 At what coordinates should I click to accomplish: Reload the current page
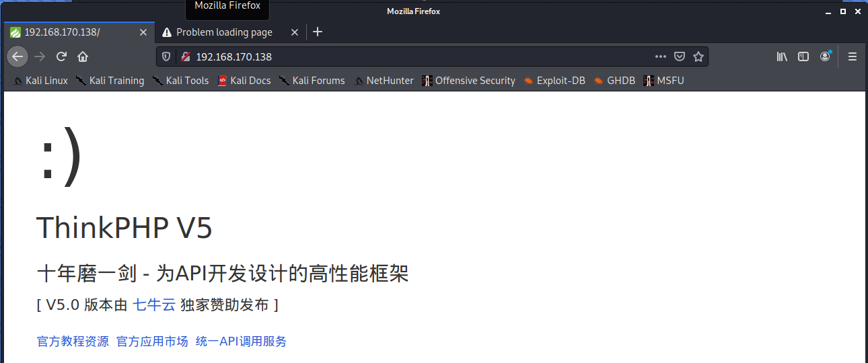pyautogui.click(x=61, y=56)
